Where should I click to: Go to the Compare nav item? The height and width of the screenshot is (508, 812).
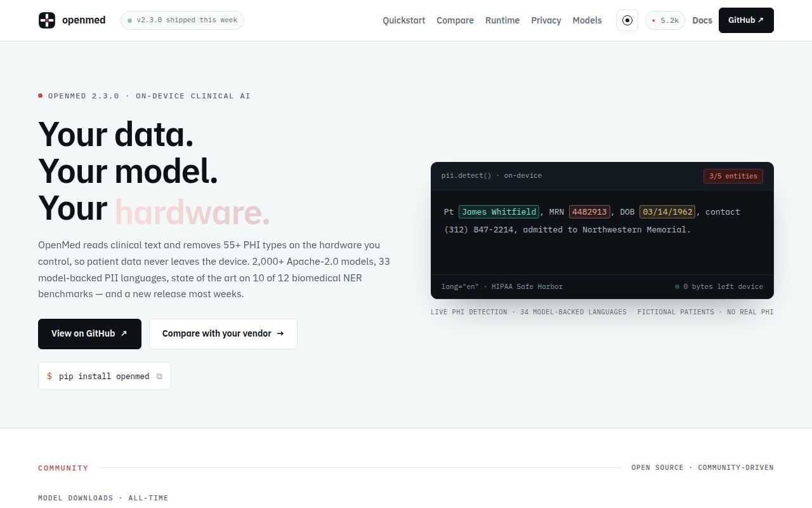click(x=455, y=20)
